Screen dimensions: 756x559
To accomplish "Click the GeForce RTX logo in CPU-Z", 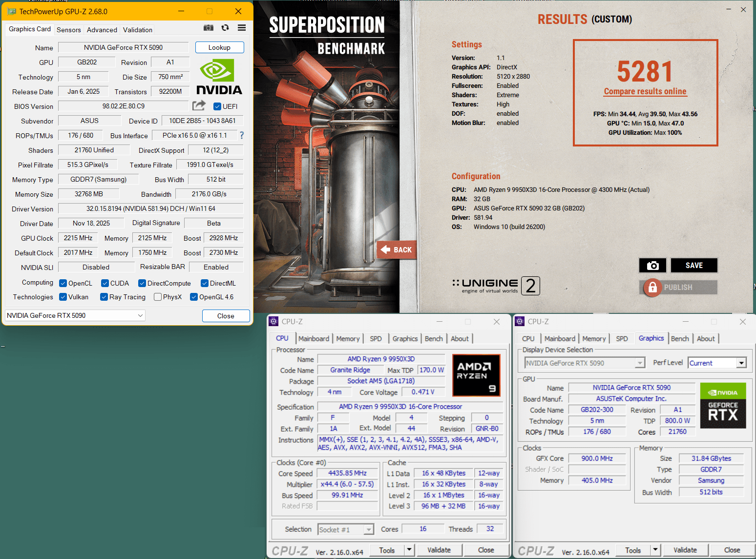I will click(x=723, y=406).
